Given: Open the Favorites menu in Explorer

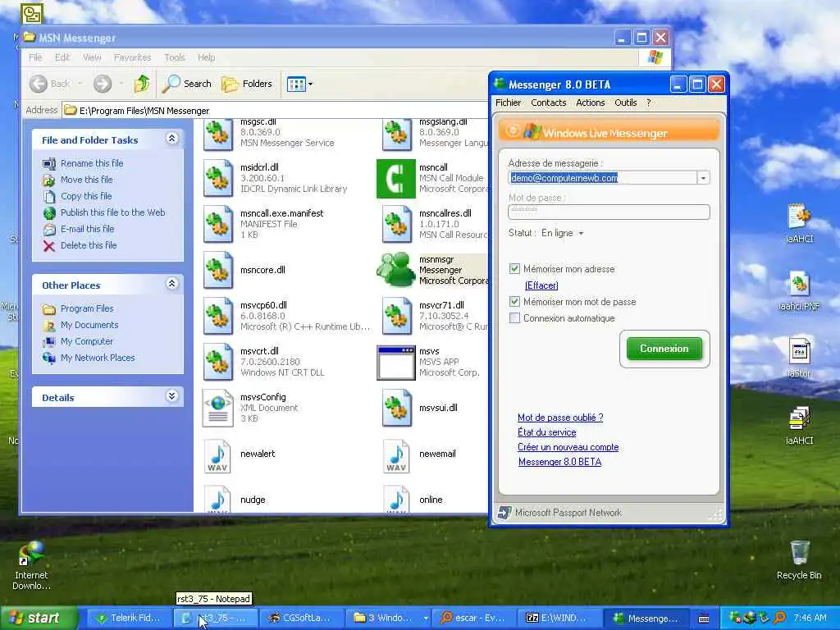Looking at the screenshot, I should 132,57.
